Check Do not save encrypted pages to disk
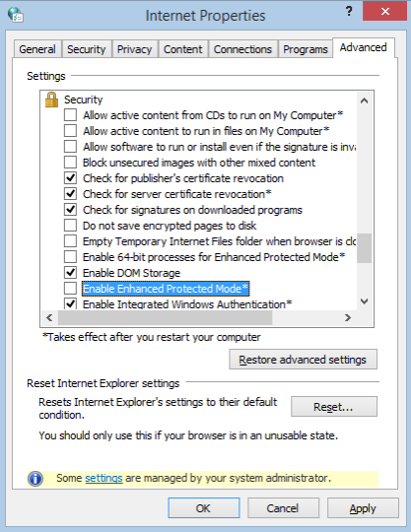 click(x=70, y=226)
